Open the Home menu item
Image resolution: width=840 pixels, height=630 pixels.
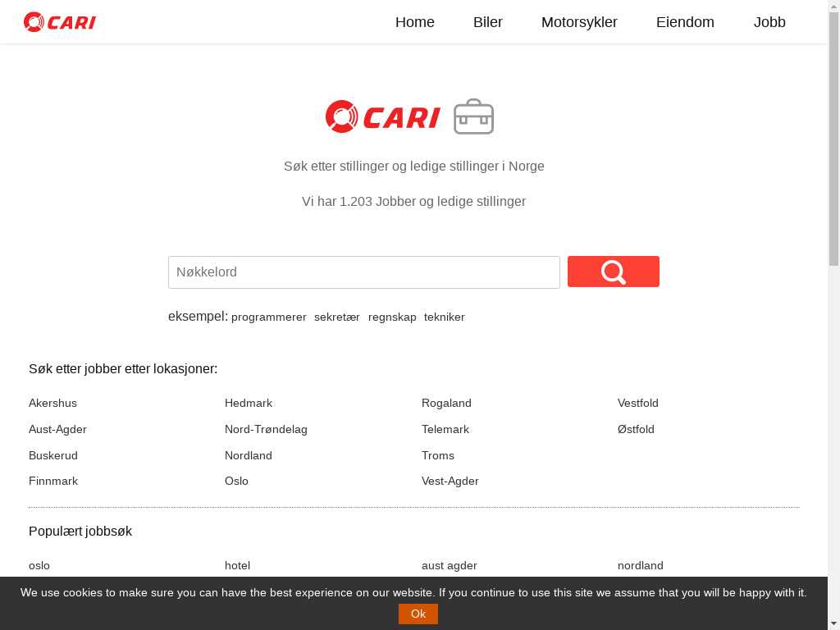pyautogui.click(x=414, y=22)
